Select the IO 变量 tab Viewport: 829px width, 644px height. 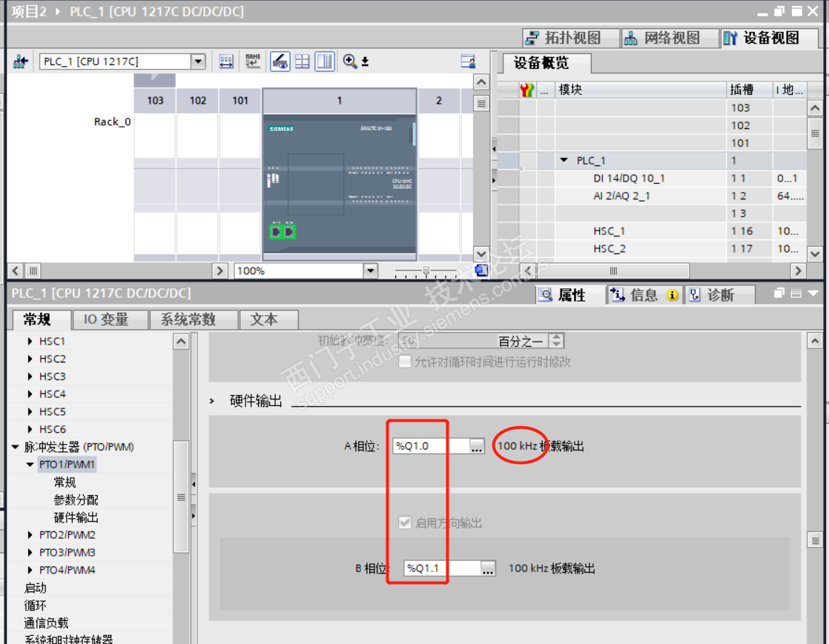tap(110, 319)
